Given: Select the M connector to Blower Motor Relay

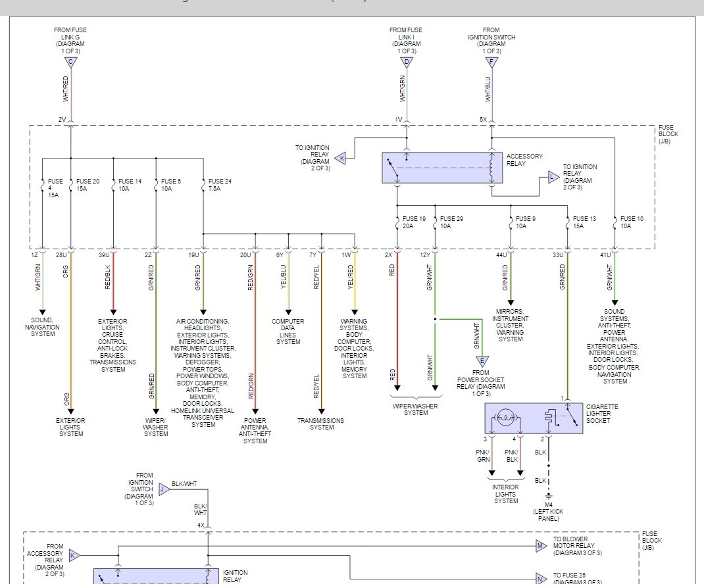Looking at the screenshot, I should point(541,546).
